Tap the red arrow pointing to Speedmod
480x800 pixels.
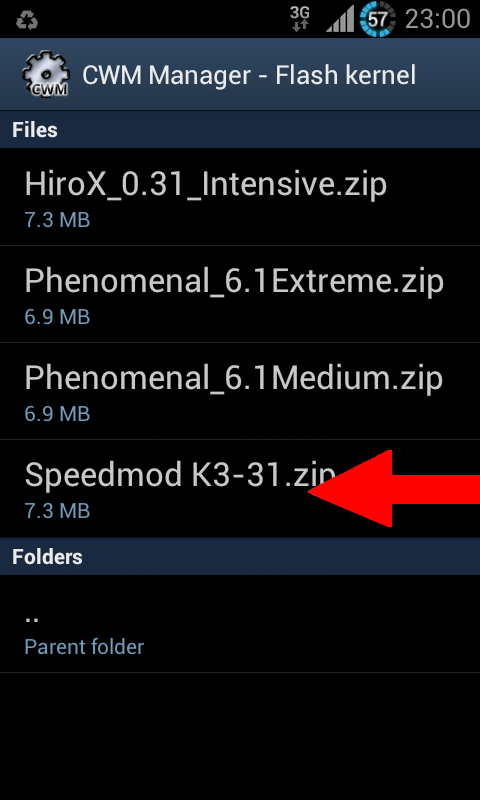[x=394, y=488]
